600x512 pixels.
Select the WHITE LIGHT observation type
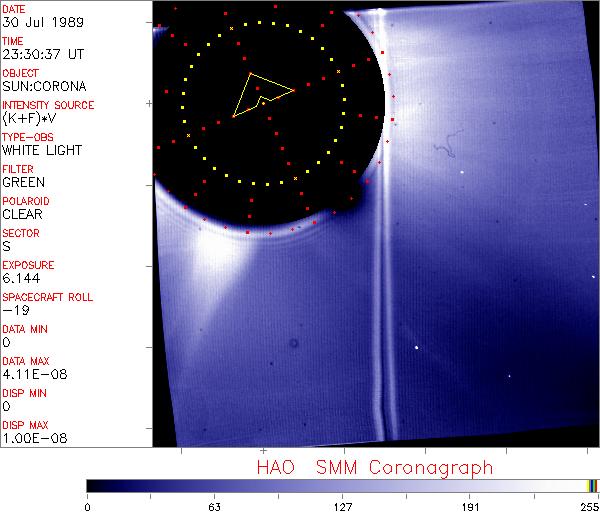pos(42,150)
